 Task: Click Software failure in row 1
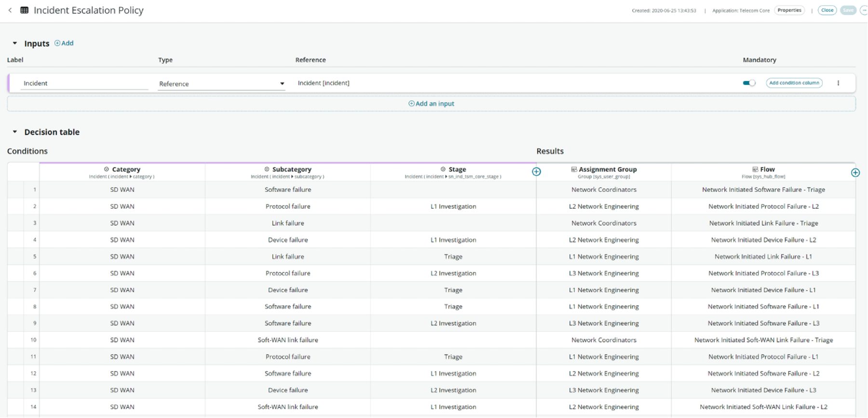coord(288,190)
